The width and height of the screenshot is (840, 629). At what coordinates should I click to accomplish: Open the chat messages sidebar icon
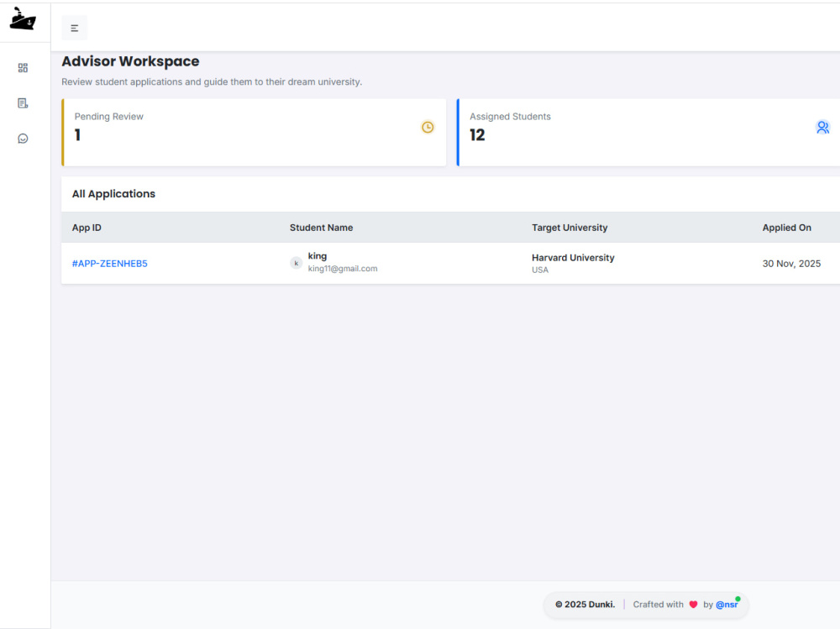(x=23, y=139)
